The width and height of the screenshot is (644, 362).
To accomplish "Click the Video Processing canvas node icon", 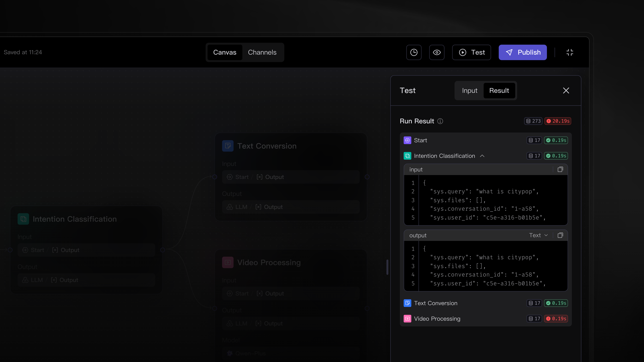I will [228, 263].
